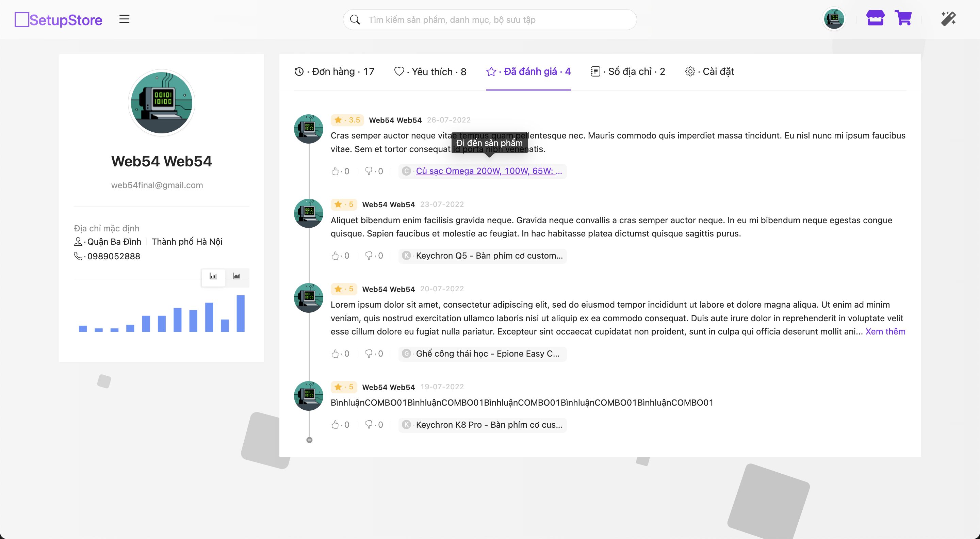Click thumbs up on the Keychron K8 Pro review
This screenshot has width=980, height=539.
tap(335, 425)
